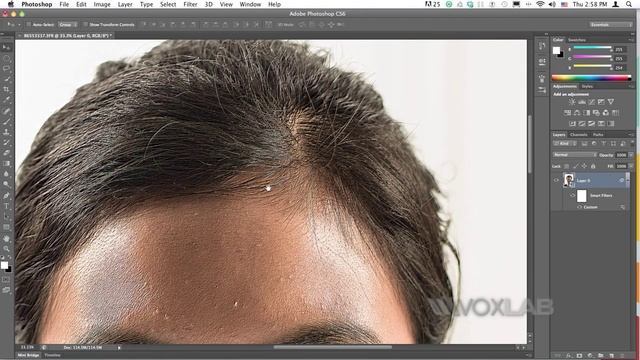Hide Layer 0 with its eye icon

556,180
